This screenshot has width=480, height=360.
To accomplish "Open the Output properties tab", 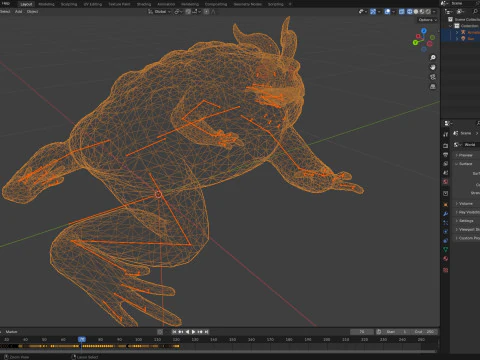I will coord(446,155).
